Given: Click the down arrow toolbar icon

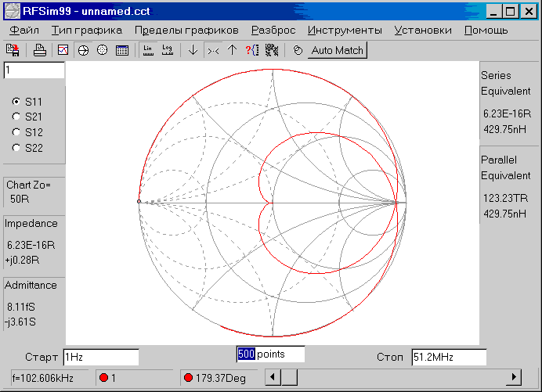Looking at the screenshot, I should click(193, 50).
